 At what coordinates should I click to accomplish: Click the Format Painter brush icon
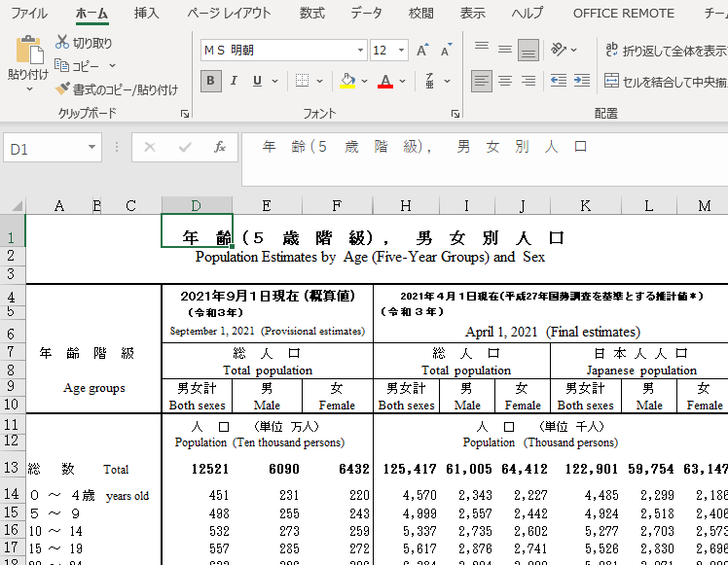point(62,88)
